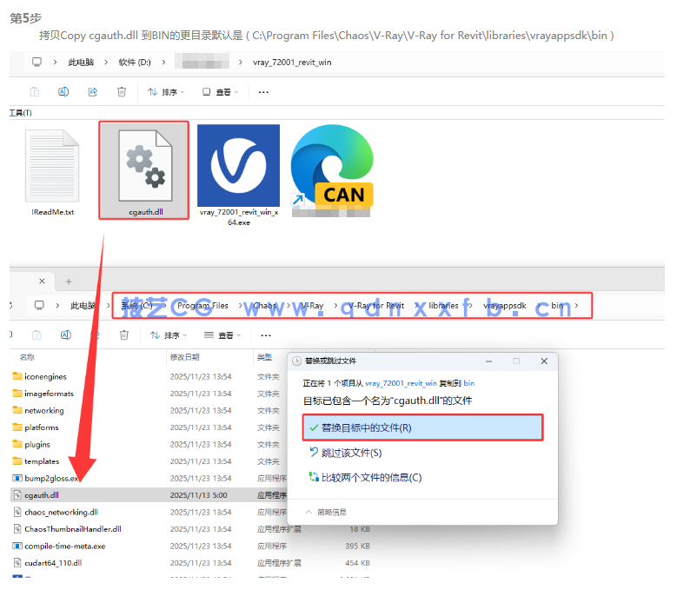Select the templates folder

coord(36,461)
